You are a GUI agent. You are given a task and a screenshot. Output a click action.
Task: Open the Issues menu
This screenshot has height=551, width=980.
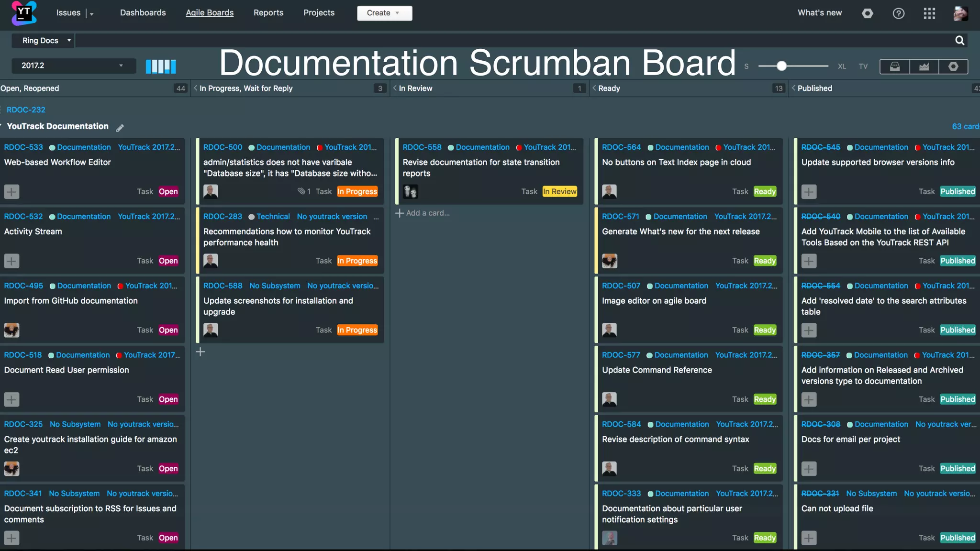68,13
